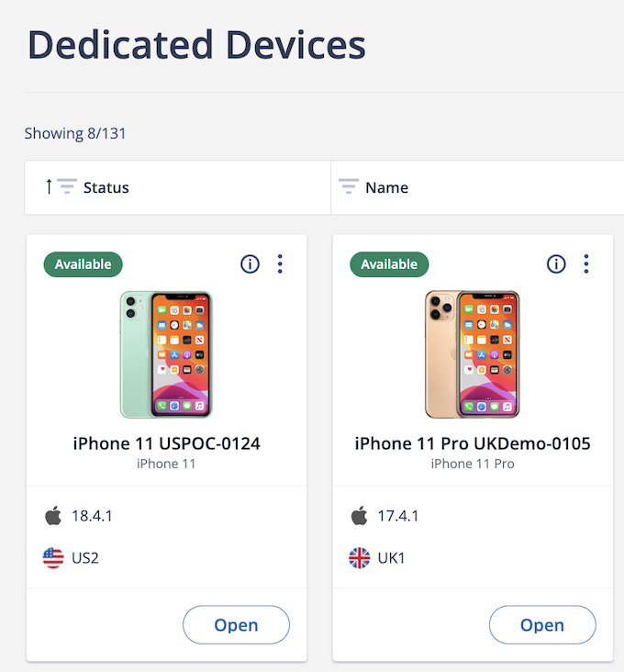Click the sort arrow beside Status
The height and width of the screenshot is (672, 624).
click(x=49, y=187)
